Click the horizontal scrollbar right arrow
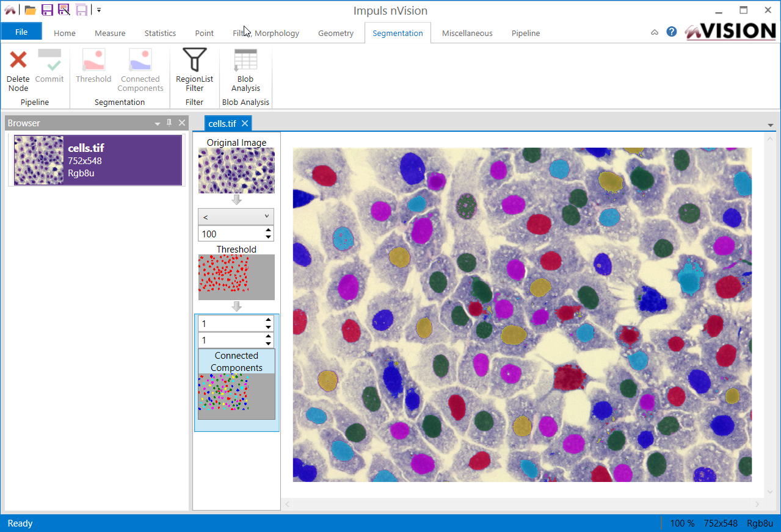Viewport: 781px width, 532px height. coord(758,505)
